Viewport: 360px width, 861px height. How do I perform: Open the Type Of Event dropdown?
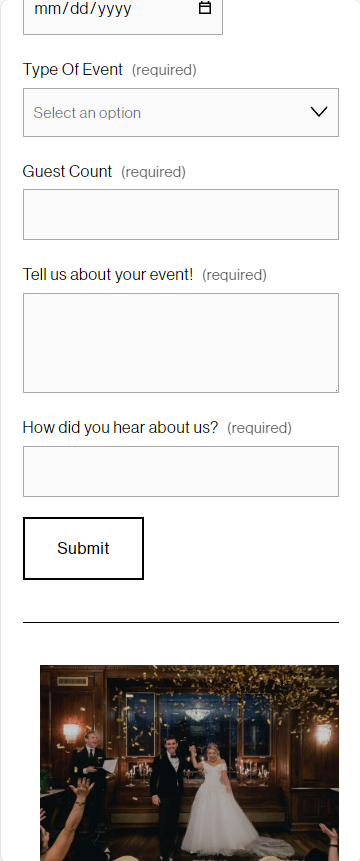point(181,113)
